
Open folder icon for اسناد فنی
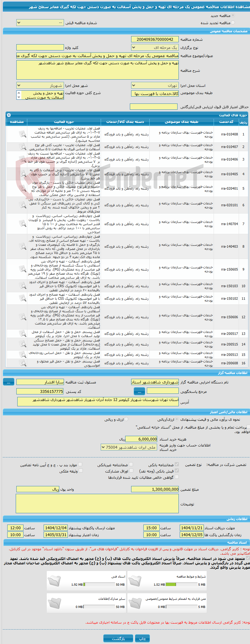click(54, 581)
